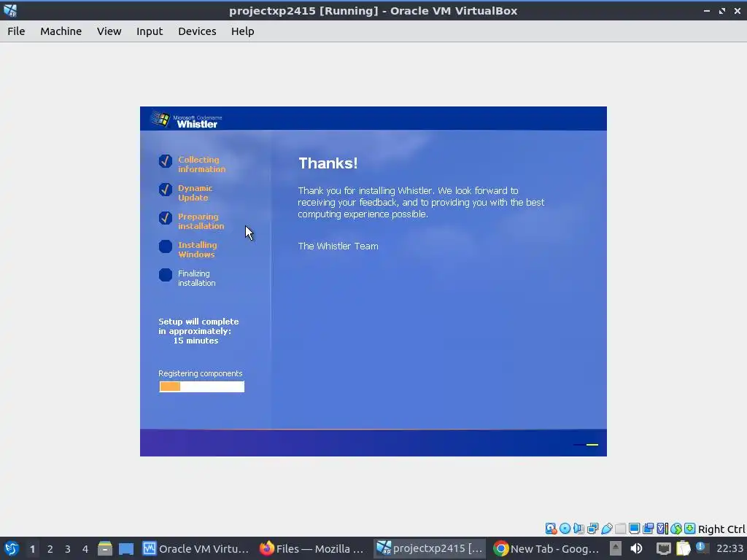
Task: Click the yellow slide indicator in setup footer
Action: (592, 445)
